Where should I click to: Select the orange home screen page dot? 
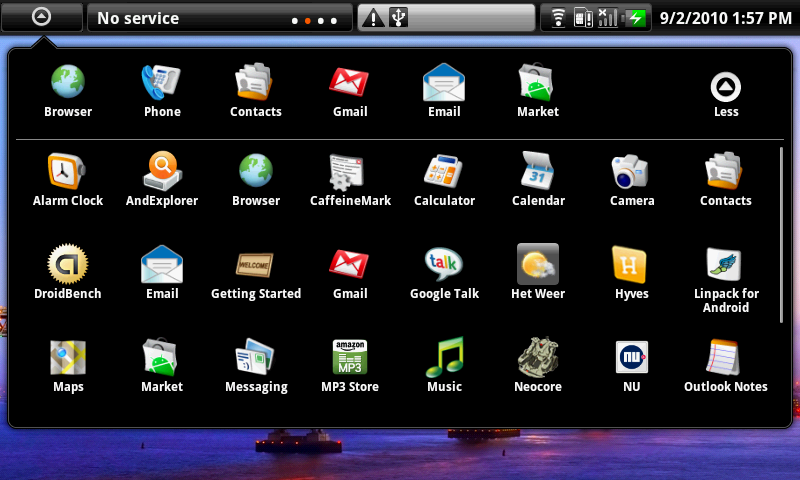click(308, 21)
